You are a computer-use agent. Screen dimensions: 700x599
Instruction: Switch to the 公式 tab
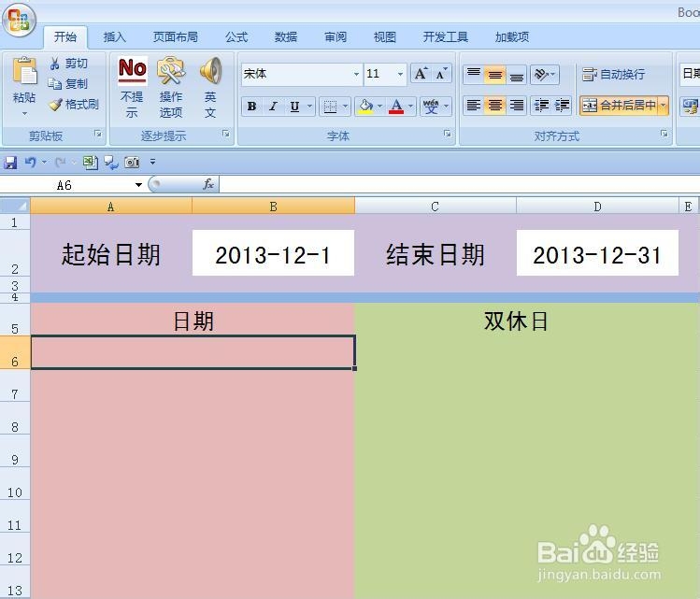[x=236, y=37]
